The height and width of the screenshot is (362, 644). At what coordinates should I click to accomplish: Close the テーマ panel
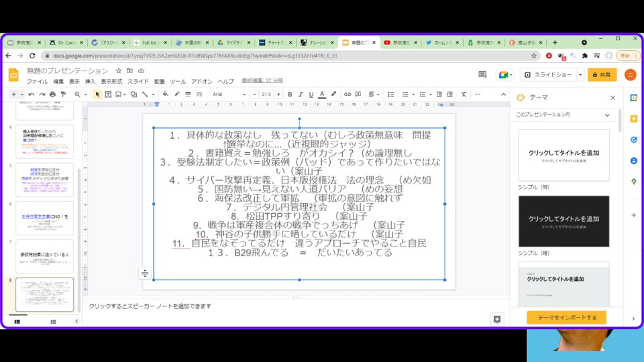[612, 98]
